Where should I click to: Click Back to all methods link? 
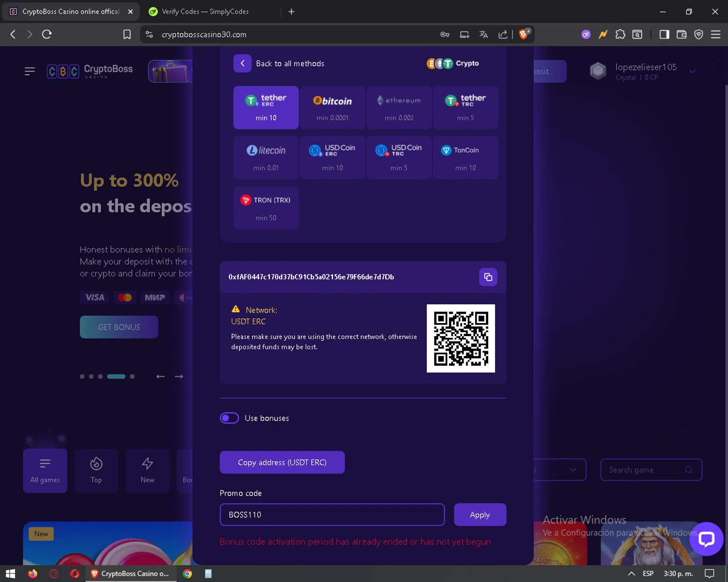(290, 64)
